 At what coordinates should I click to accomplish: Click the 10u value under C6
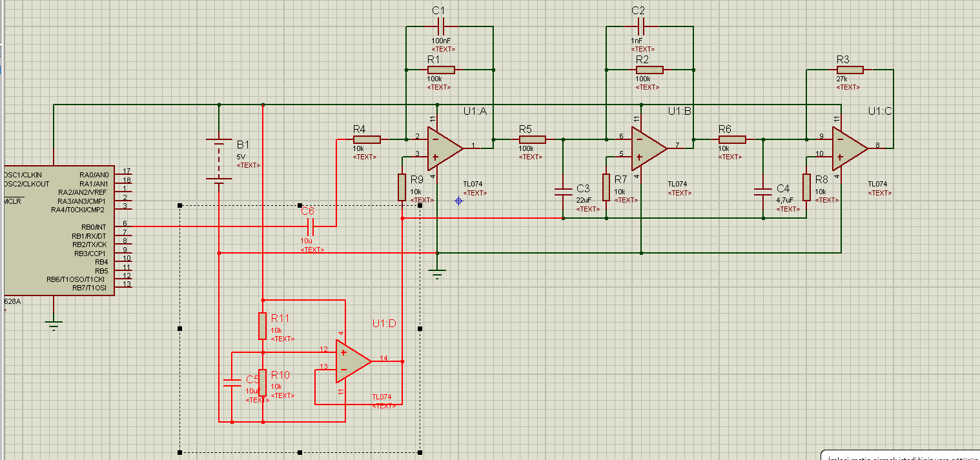click(x=306, y=241)
